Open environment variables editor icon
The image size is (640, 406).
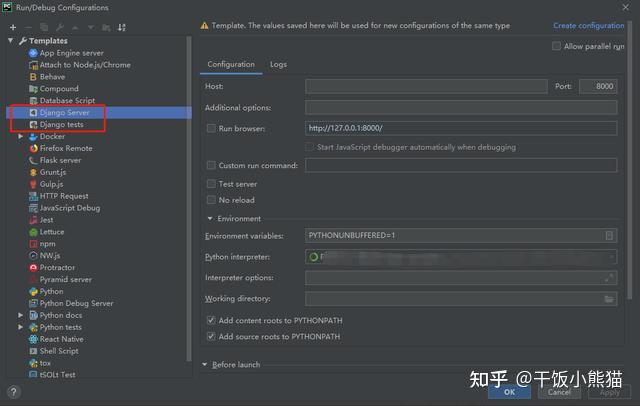[x=609, y=235]
